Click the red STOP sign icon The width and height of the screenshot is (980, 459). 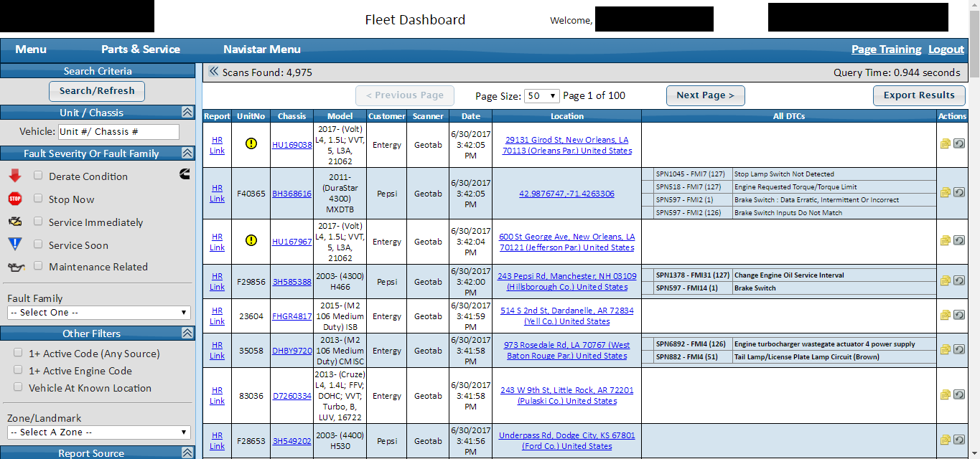coord(15,199)
